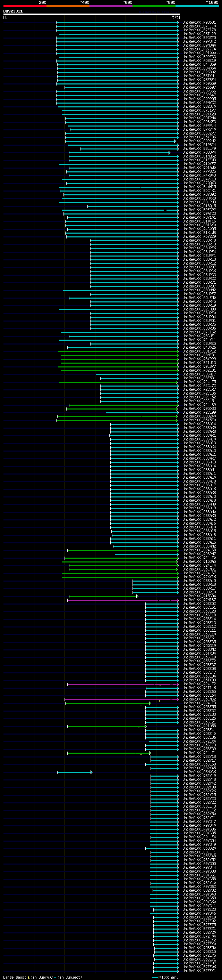
Task: Click the UniRef100_Q2IA58 label
Action: click(199, 726)
